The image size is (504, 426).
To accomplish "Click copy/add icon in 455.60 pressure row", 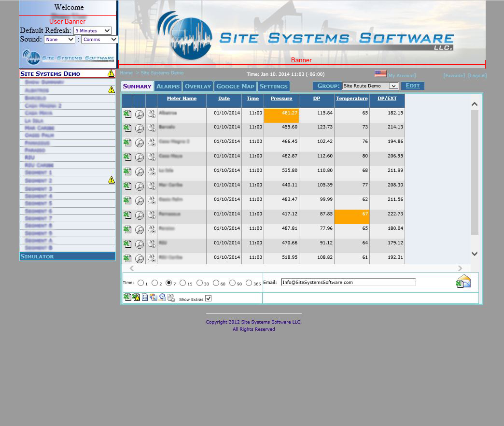I will 152,128.
